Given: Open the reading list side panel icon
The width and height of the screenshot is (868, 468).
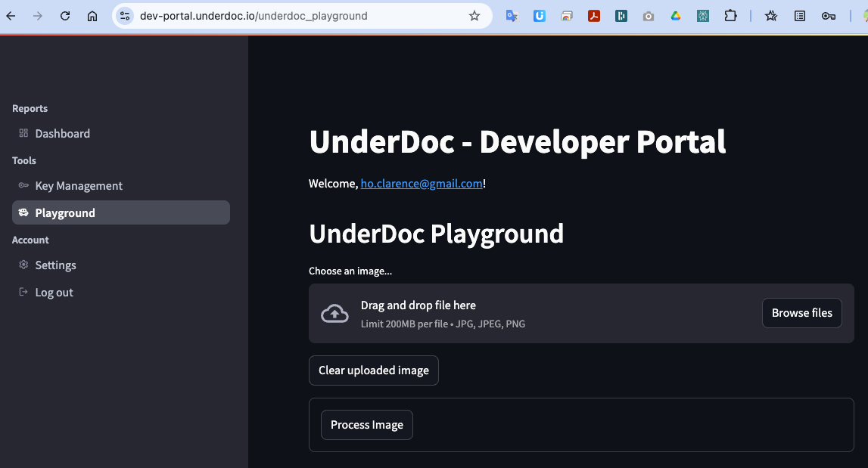Looking at the screenshot, I should pyautogui.click(x=800, y=16).
